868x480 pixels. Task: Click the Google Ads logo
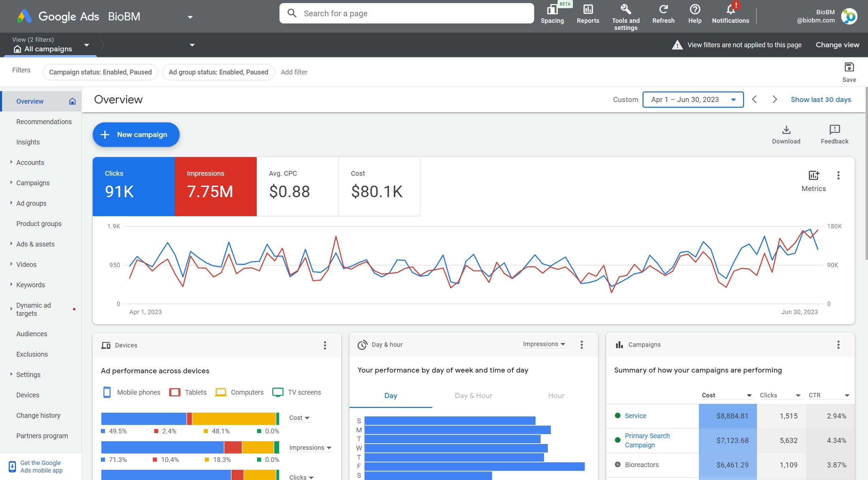click(x=24, y=16)
